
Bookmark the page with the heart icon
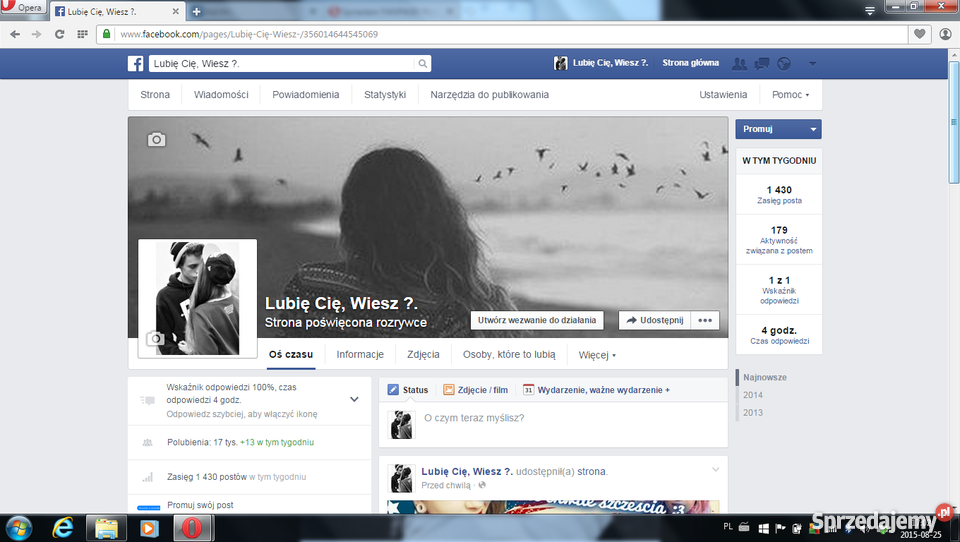coord(920,34)
